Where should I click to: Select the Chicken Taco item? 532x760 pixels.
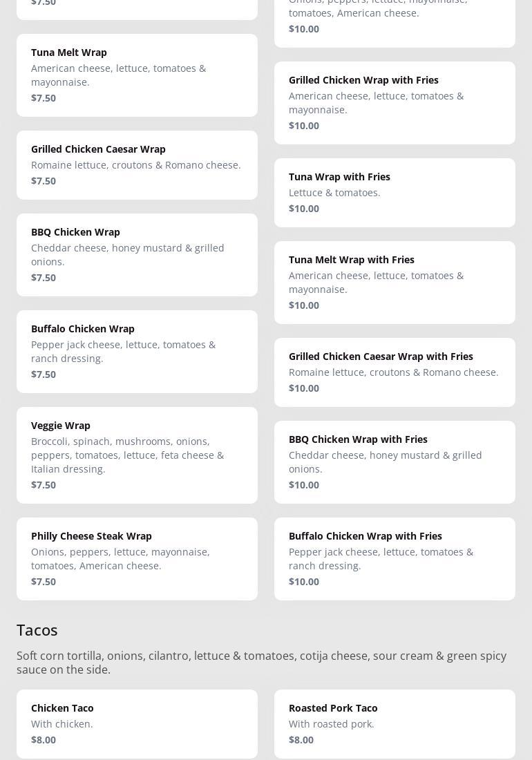pyautogui.click(x=137, y=723)
